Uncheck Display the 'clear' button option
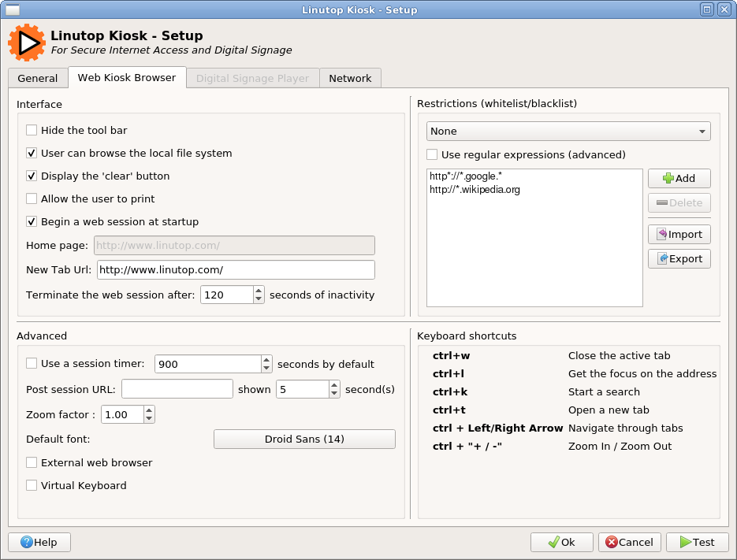Viewport: 737px width, 560px height. (32, 176)
